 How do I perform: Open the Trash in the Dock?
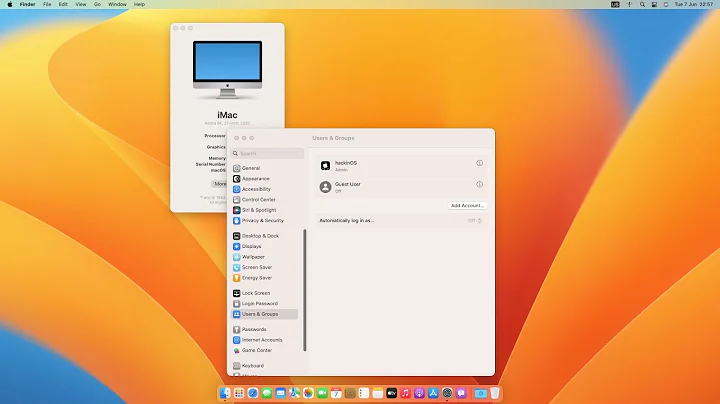[x=495, y=393]
